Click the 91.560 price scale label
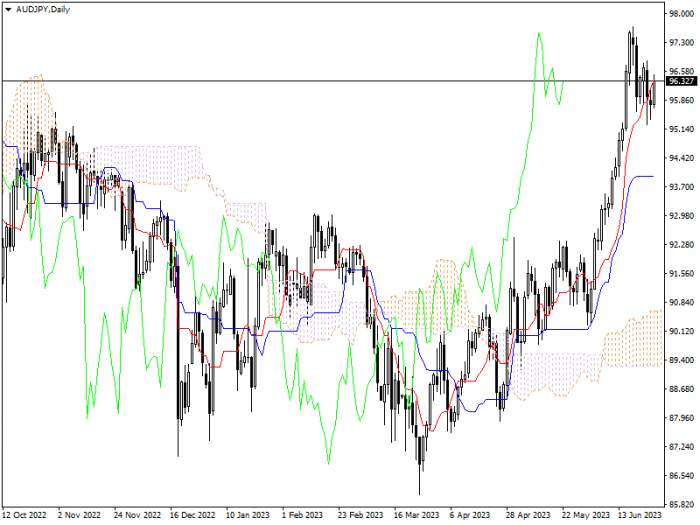The image size is (700, 525). pos(682,273)
